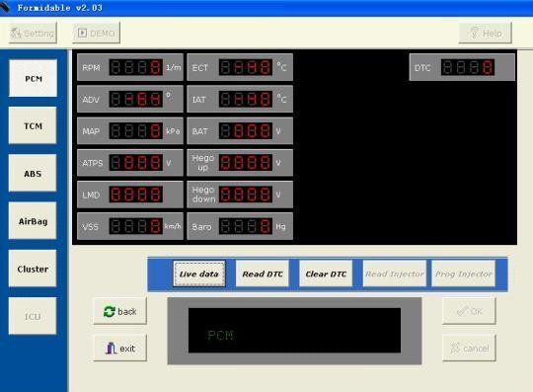Click the Read Injector button
Viewport: 533px width, 392px height.
coord(395,274)
